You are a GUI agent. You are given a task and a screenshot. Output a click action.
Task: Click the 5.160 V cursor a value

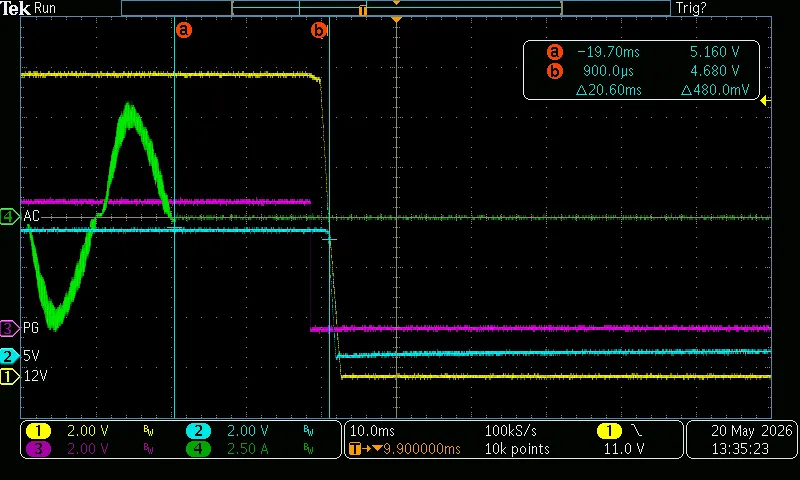(x=714, y=52)
